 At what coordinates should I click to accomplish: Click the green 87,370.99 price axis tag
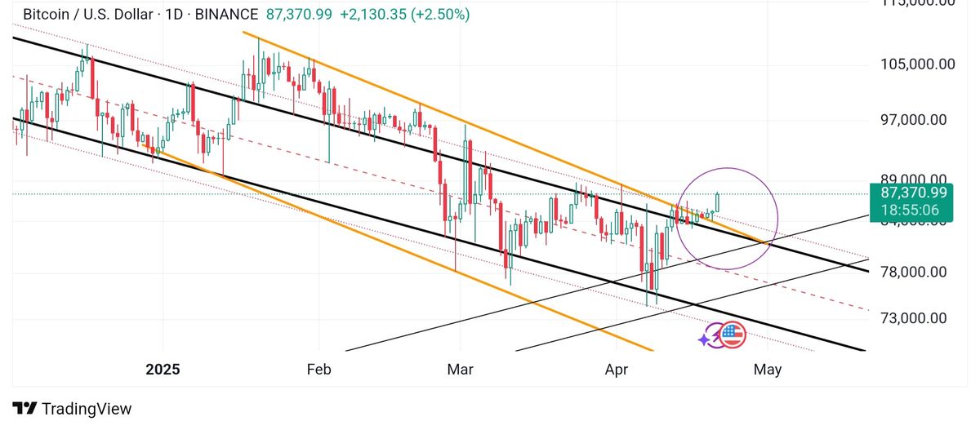(x=915, y=193)
